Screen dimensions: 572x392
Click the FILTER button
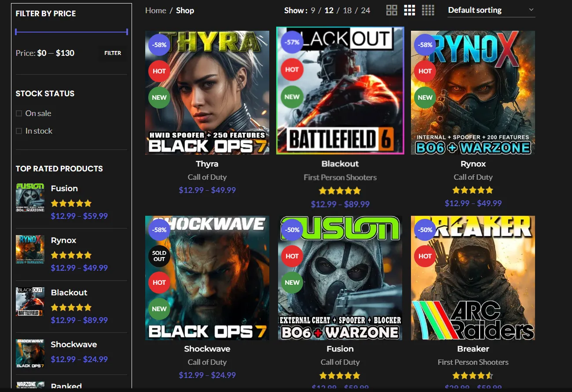tap(112, 53)
